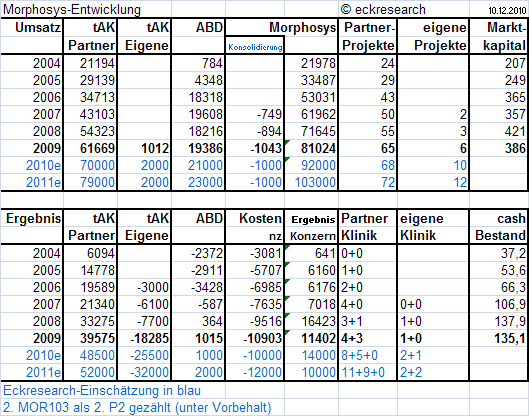Click estimate value 70000
The width and height of the screenshot is (529, 416).
point(97,165)
